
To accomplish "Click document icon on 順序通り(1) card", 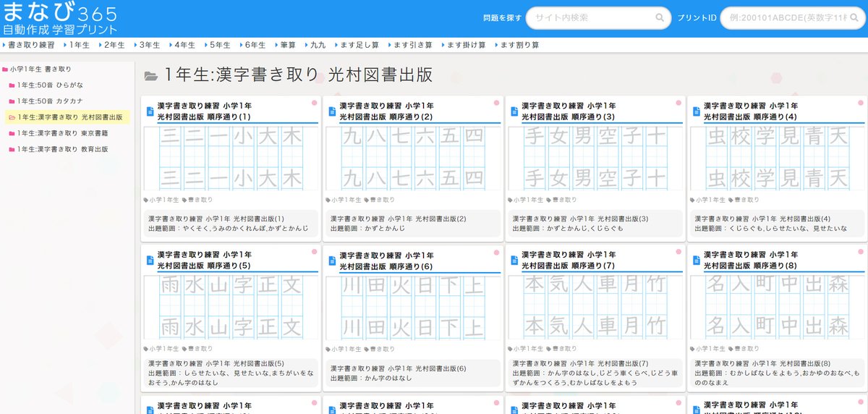I will point(150,111).
